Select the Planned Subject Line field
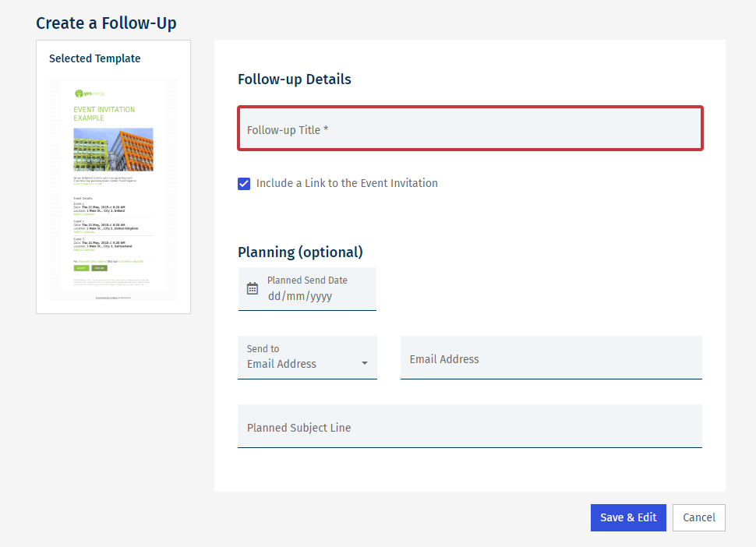The height and width of the screenshot is (547, 756). click(x=469, y=427)
